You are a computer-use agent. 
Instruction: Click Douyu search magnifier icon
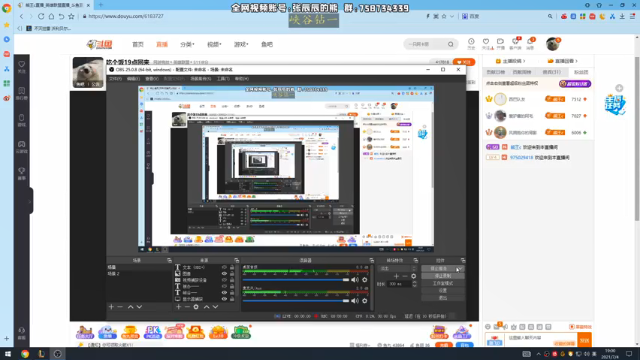(451, 44)
